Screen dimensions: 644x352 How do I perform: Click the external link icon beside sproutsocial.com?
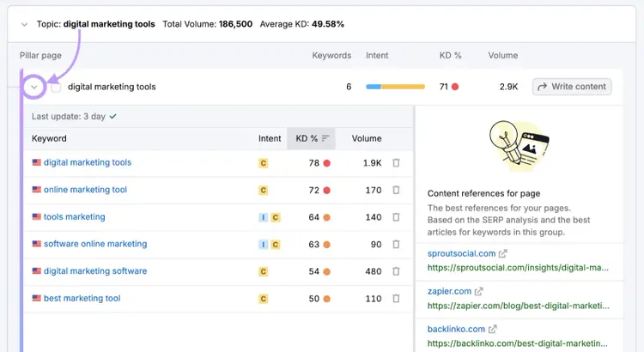click(502, 253)
